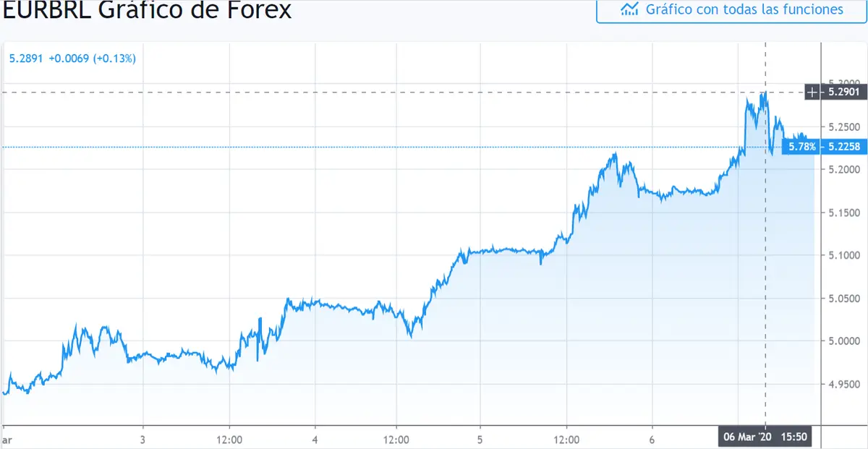Open the full-featured chart button
868x449 pixels.
pyautogui.click(x=731, y=10)
